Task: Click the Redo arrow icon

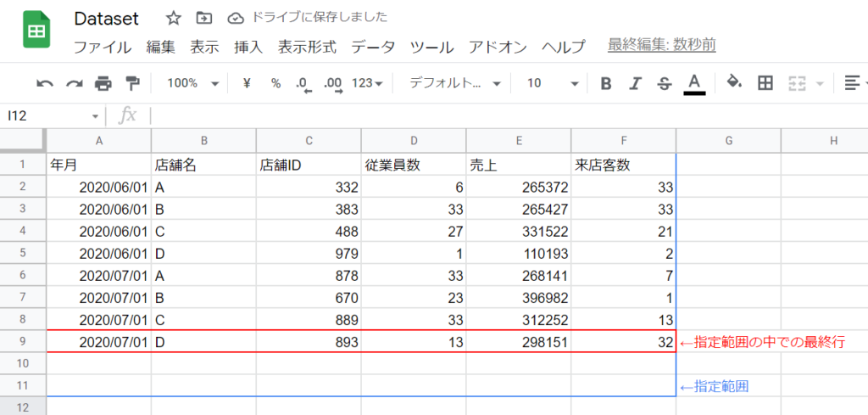Action: click(74, 83)
